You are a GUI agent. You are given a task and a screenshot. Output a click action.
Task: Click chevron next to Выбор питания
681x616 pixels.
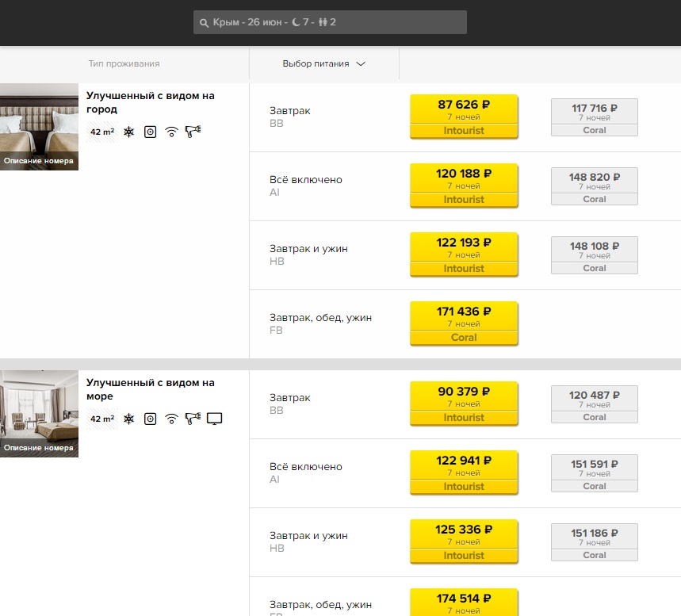(x=361, y=64)
